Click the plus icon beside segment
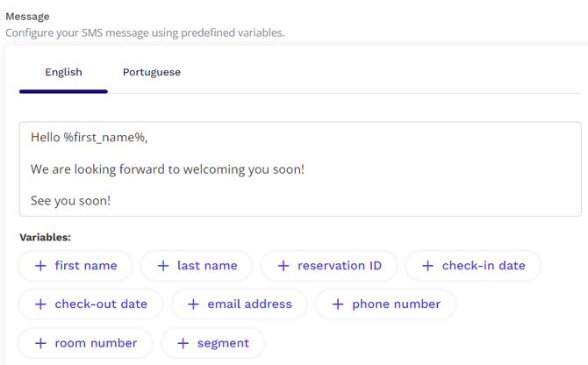The height and width of the screenshot is (365, 588). click(x=183, y=343)
